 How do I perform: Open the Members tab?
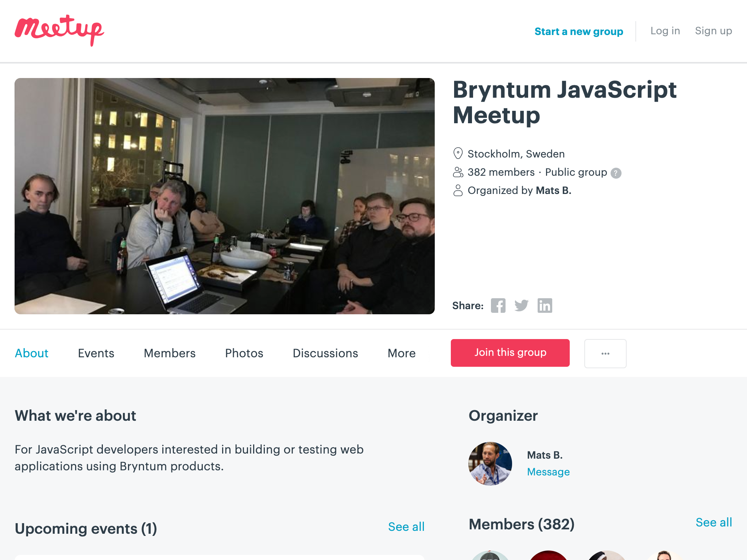point(170,353)
